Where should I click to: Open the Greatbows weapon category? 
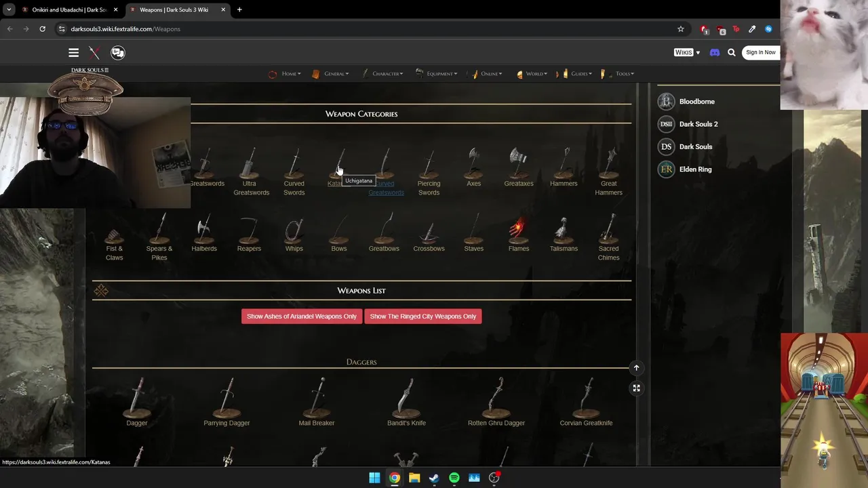coord(384,232)
